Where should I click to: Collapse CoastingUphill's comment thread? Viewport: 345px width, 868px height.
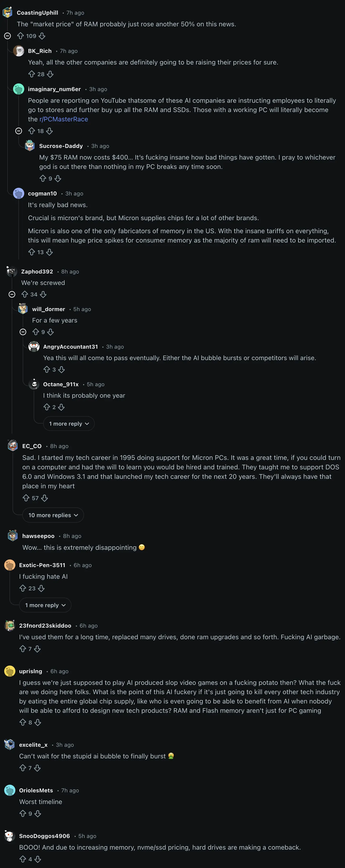(7, 36)
